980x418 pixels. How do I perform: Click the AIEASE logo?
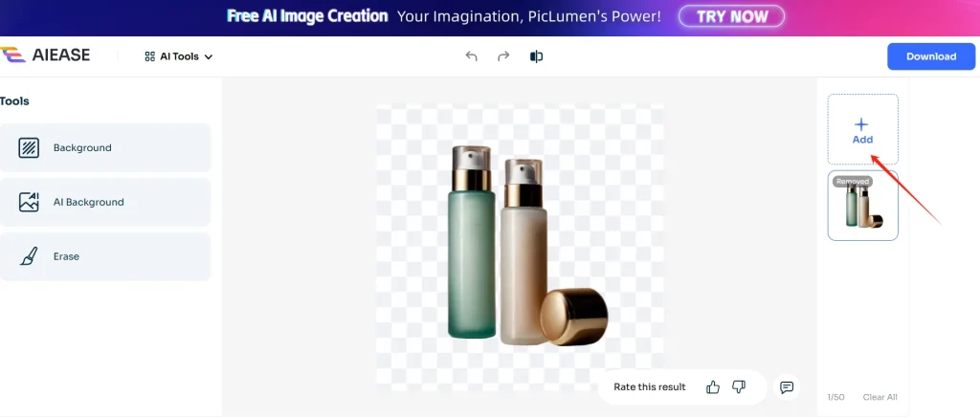(45, 55)
